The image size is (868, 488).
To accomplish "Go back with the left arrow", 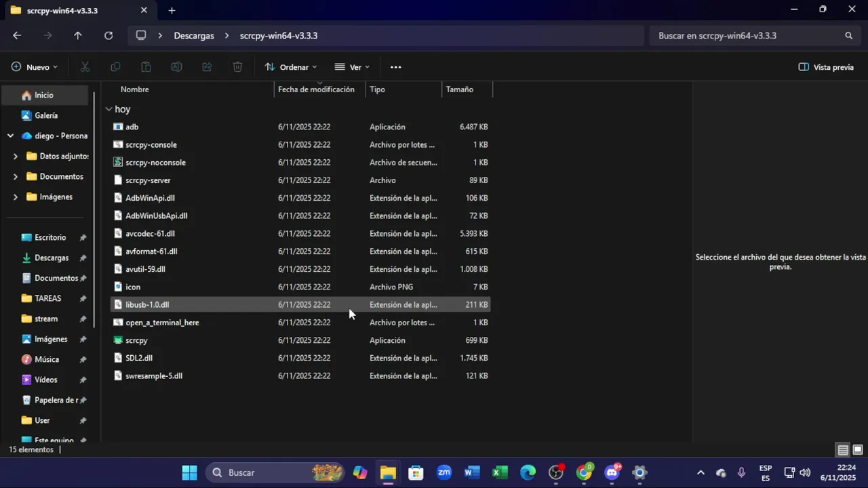I will pos(17,35).
